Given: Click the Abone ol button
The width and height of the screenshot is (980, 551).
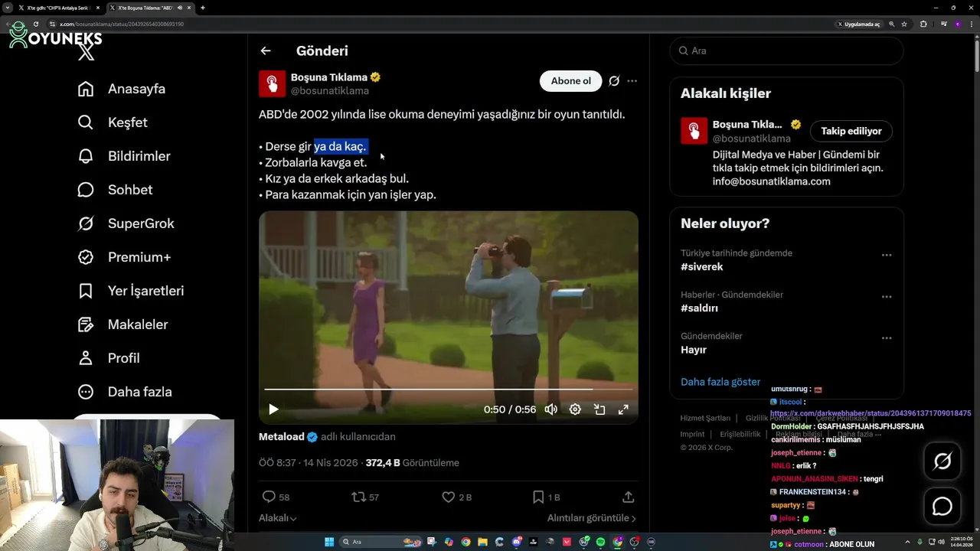Looking at the screenshot, I should [x=571, y=81].
